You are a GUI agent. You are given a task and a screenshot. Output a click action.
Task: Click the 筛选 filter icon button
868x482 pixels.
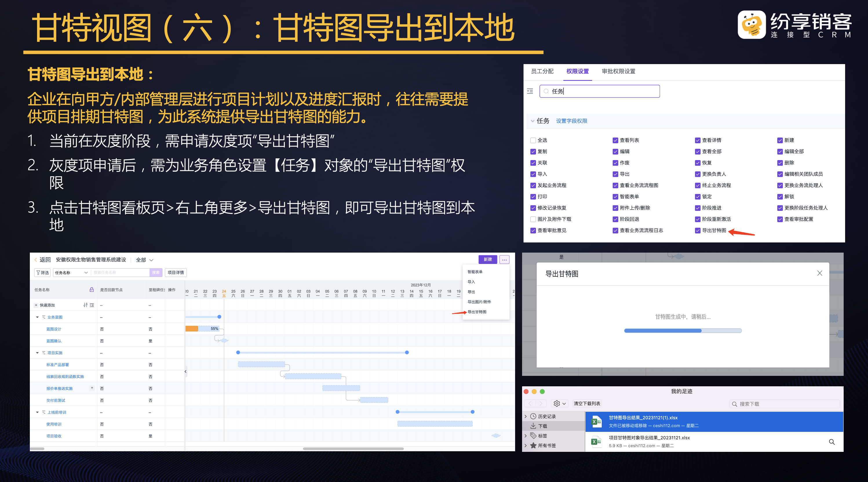click(43, 273)
